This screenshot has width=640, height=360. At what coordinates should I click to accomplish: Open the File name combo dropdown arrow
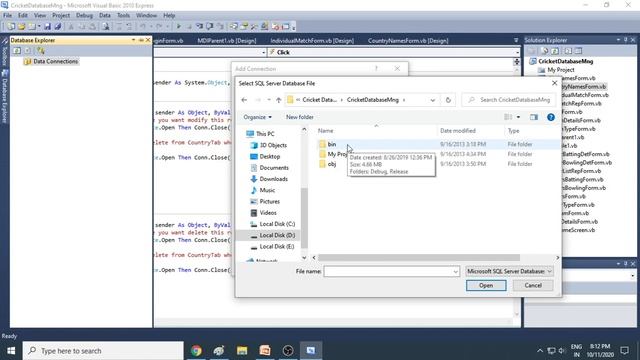[456, 272]
